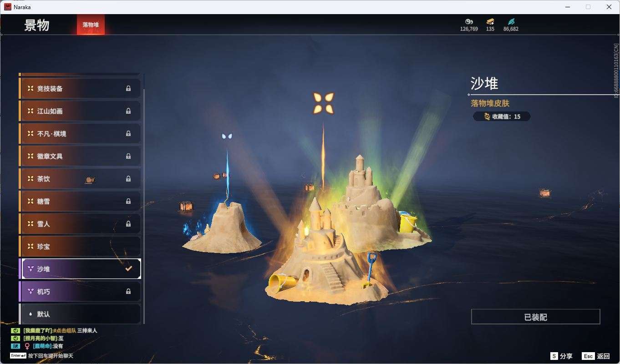Click the #点击组队 team invite link in chat
This screenshot has height=364, width=620.
click(x=65, y=331)
